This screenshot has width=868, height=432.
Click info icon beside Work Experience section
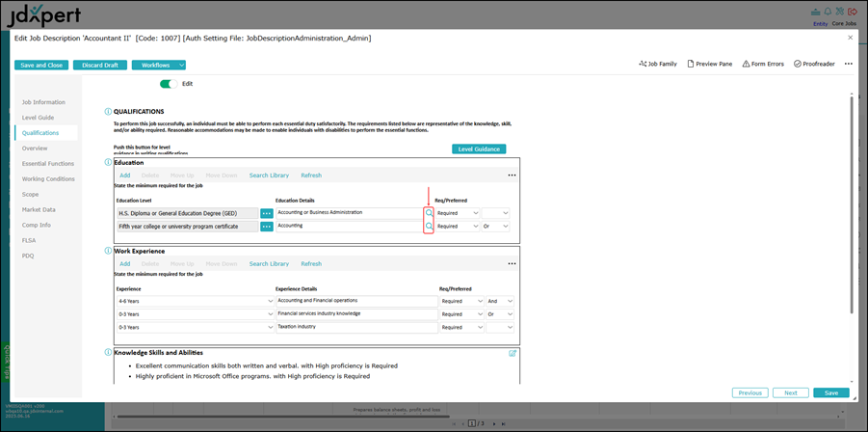(108, 251)
